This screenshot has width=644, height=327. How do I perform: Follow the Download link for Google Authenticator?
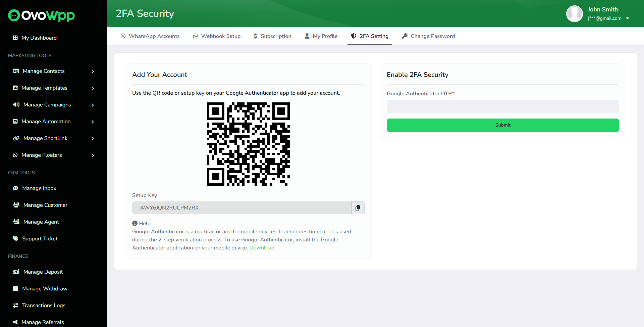[262, 248]
